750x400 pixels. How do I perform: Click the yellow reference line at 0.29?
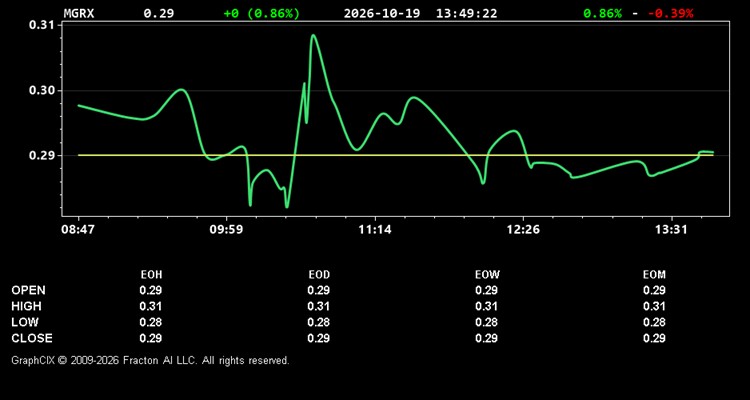click(396, 155)
